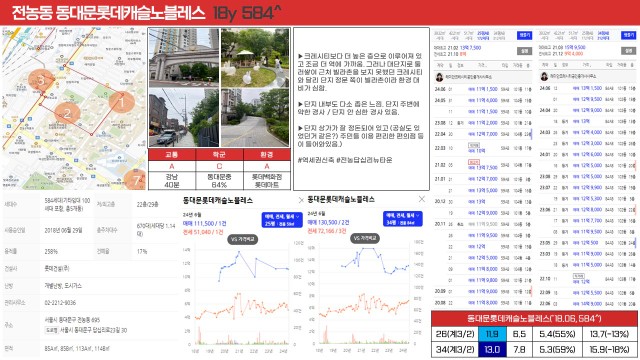
Task: Click gray 설정 button in right transaction list
Action: 629,51
